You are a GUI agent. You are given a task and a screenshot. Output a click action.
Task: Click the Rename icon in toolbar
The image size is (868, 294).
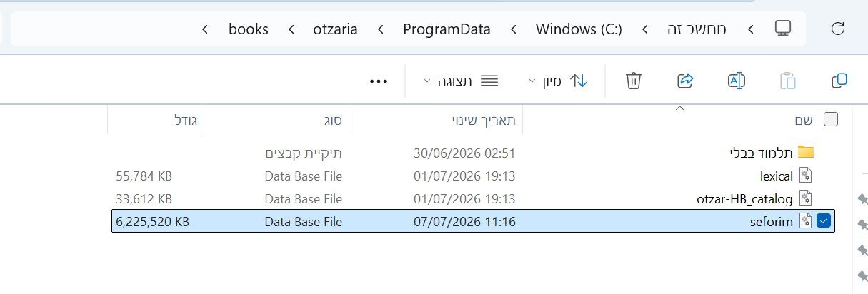(736, 81)
